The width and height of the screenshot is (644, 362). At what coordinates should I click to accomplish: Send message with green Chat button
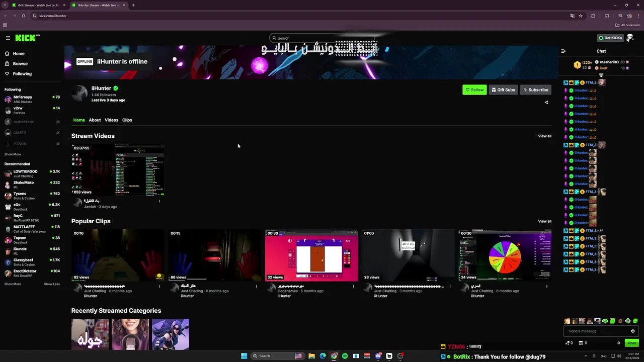(632, 343)
